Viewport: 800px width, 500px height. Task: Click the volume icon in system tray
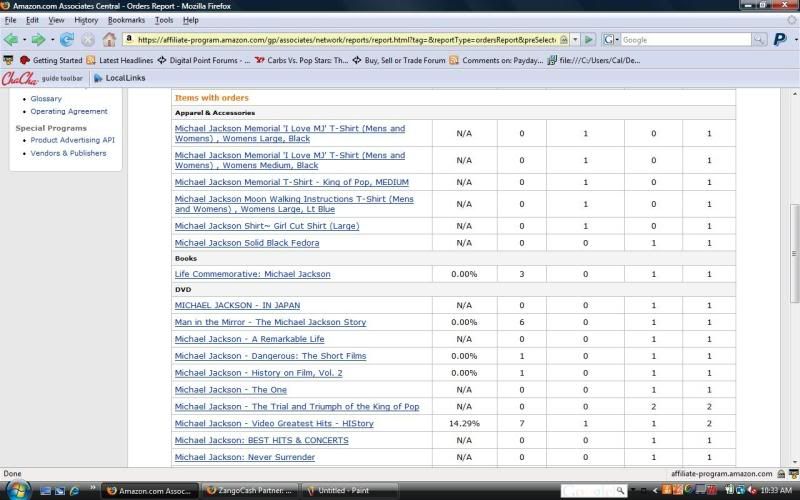tap(752, 491)
